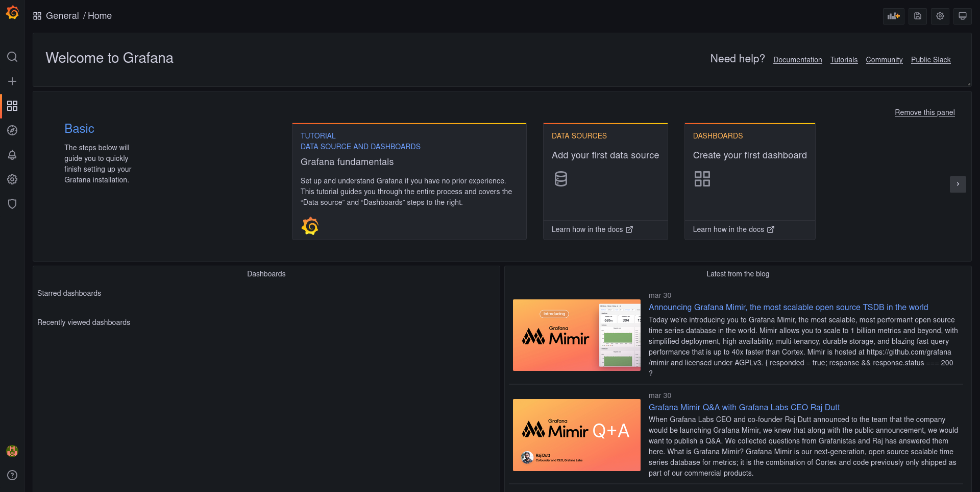Click the Introducing Grafana Mimir thumbnail
Screen dimensions: 980x492
(576, 335)
